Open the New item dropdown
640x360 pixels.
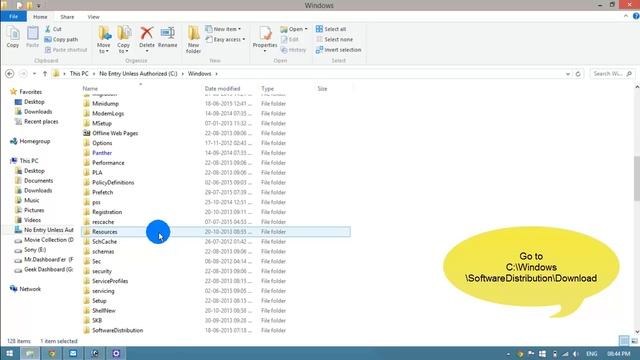coord(223,29)
